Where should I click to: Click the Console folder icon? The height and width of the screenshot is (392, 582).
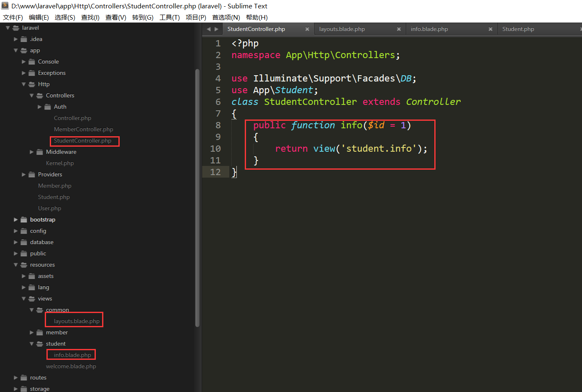pyautogui.click(x=32, y=61)
